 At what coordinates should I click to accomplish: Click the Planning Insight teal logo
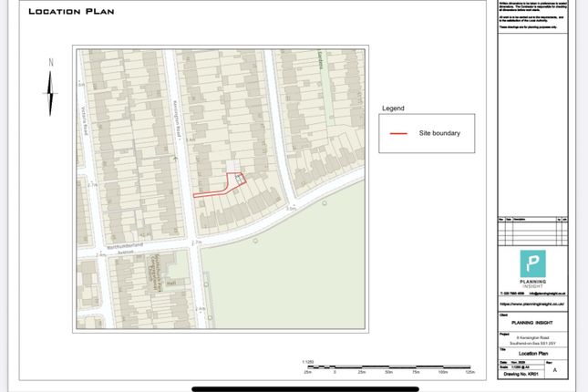tap(533, 263)
